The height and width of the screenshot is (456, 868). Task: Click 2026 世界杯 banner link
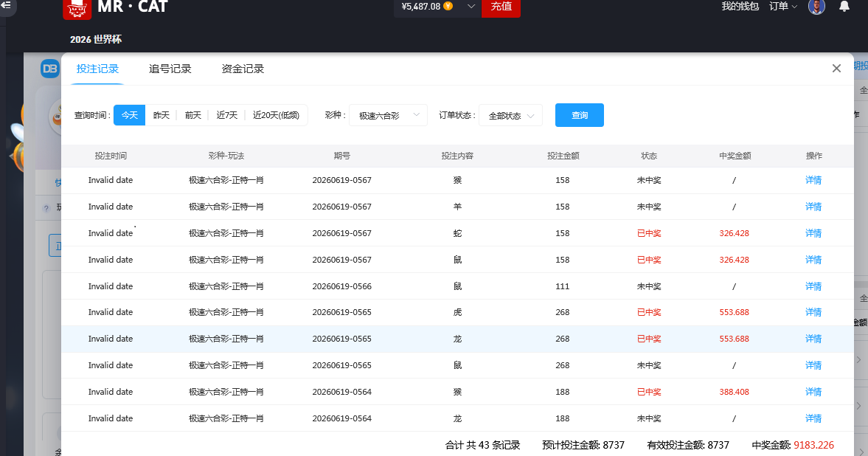tap(96, 39)
